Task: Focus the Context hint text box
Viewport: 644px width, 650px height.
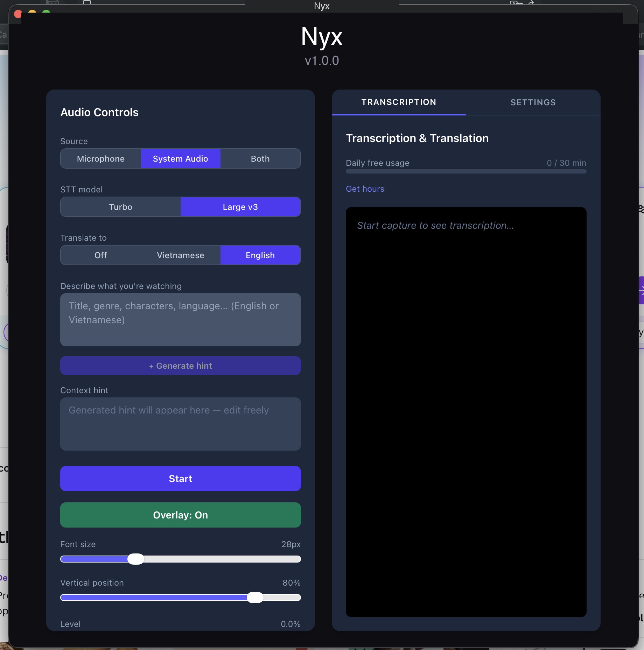Action: [x=180, y=424]
